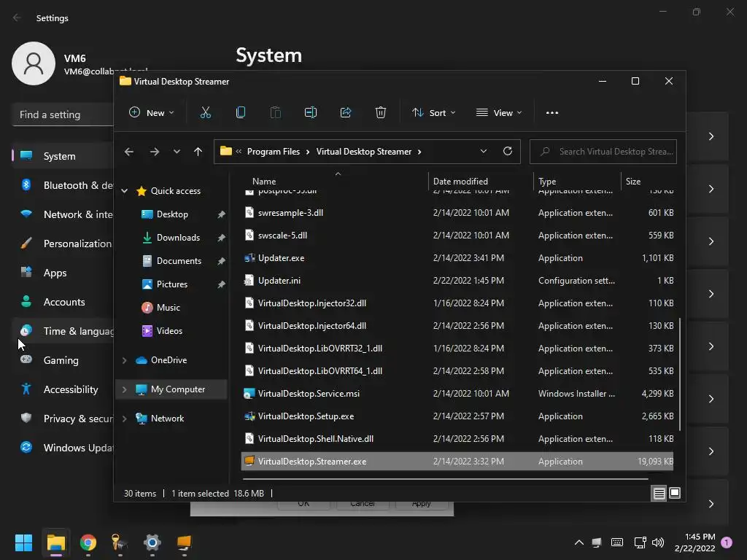Image resolution: width=747 pixels, height=560 pixels.
Task: Select Videos in navigation pane
Action: click(169, 331)
